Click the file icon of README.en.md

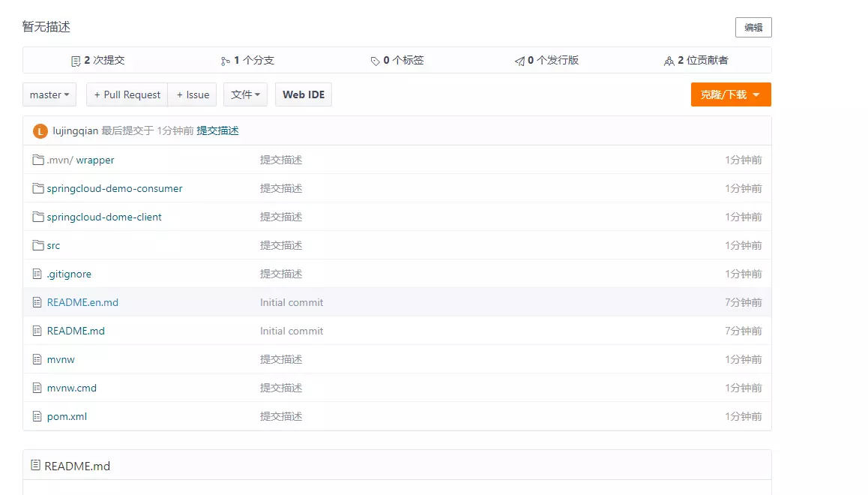coord(37,302)
